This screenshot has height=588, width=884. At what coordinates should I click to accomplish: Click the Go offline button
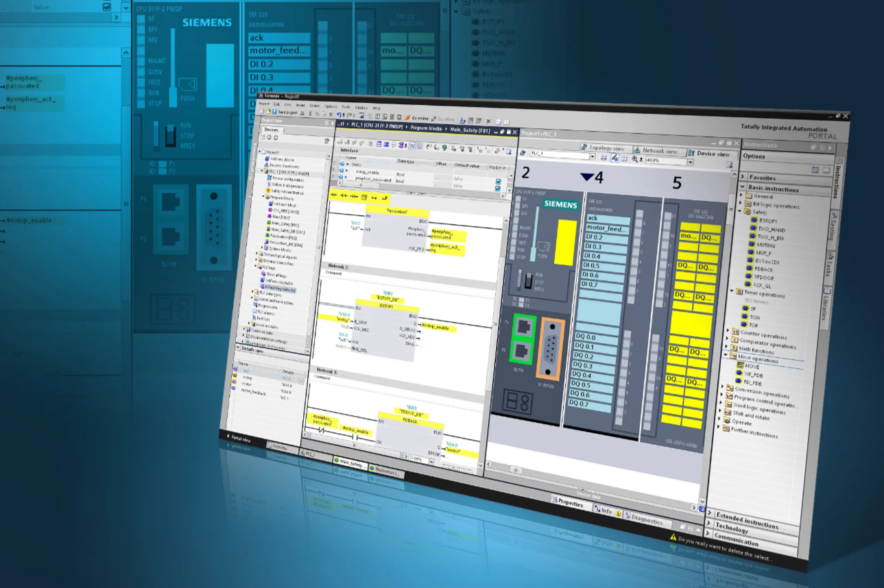tap(443, 119)
